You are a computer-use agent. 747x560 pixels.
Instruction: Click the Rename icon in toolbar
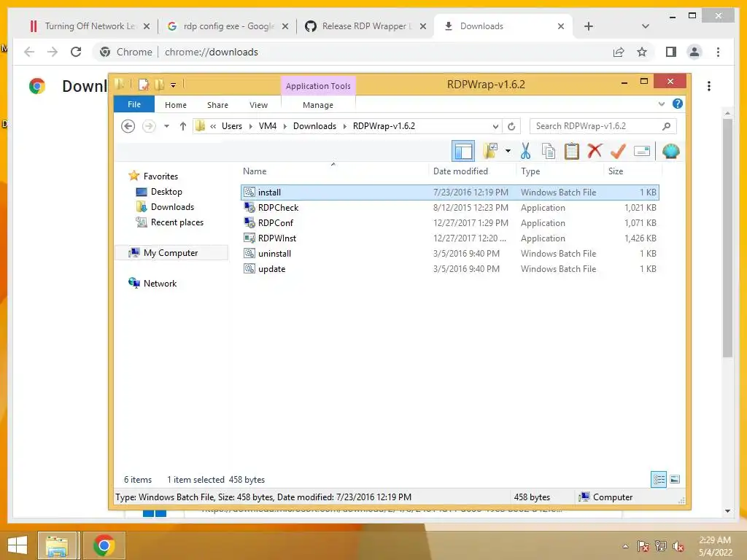click(x=642, y=152)
